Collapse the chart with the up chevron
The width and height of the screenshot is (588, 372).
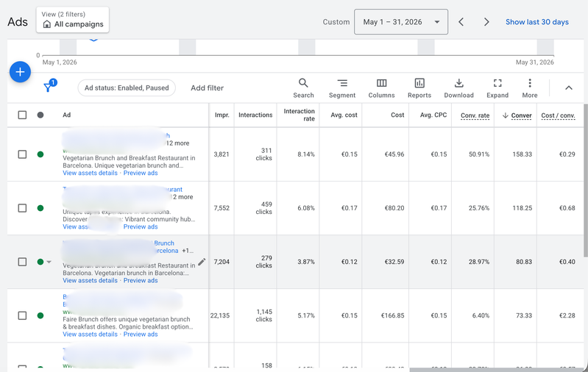coord(569,87)
